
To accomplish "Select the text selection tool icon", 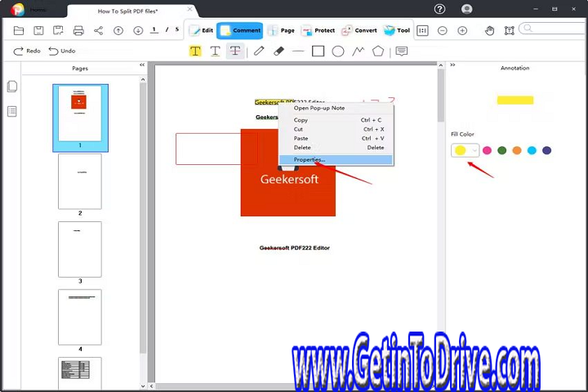I will pyautogui.click(x=510, y=30).
